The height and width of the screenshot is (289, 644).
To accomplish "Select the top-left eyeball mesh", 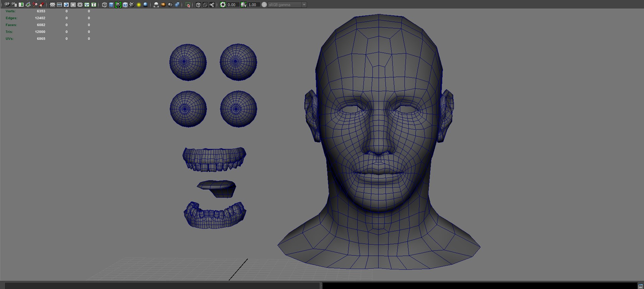I will [x=188, y=62].
